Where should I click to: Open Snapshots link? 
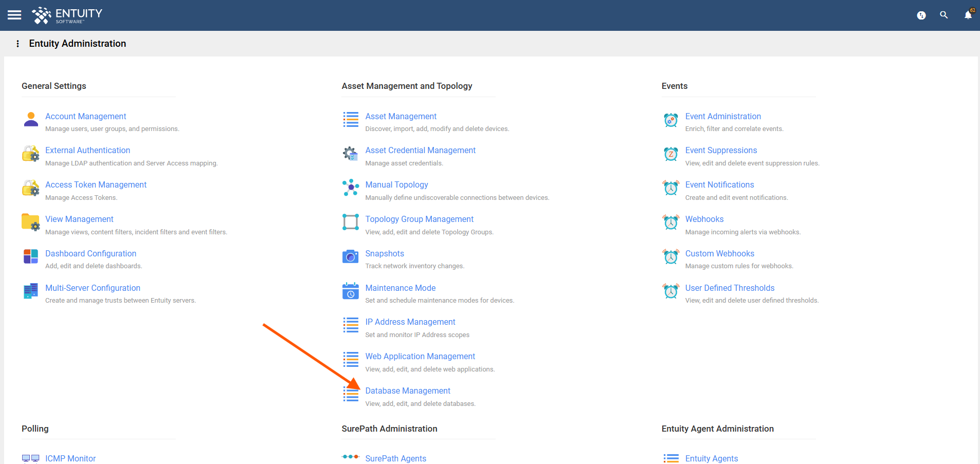[x=385, y=253]
